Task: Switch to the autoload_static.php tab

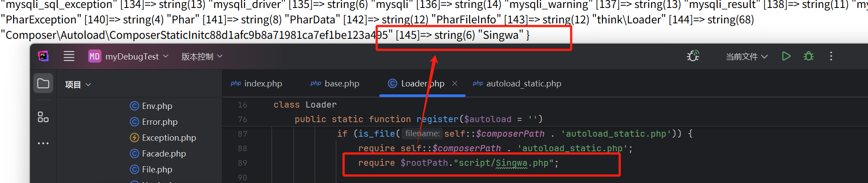Action: (517, 83)
